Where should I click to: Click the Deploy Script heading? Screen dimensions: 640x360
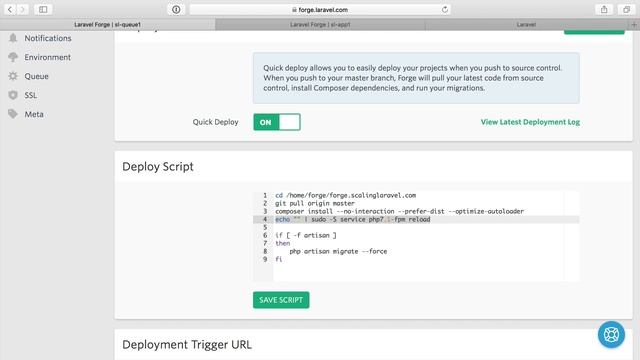158,167
